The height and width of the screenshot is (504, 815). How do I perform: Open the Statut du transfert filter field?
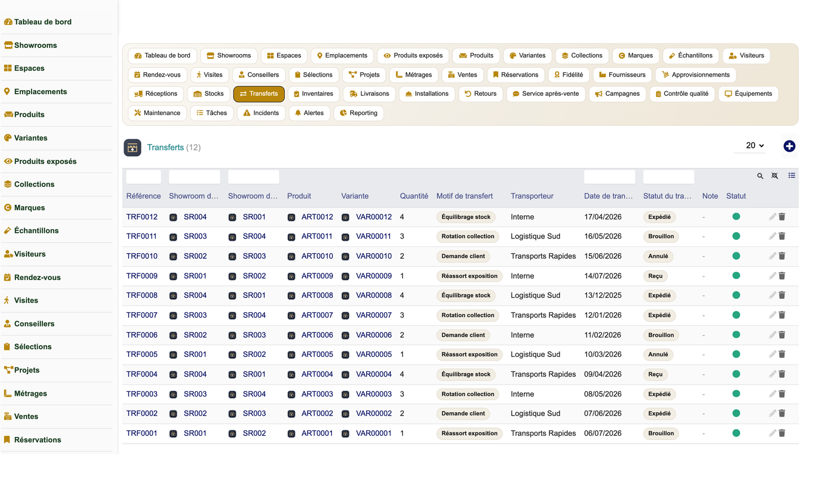668,176
